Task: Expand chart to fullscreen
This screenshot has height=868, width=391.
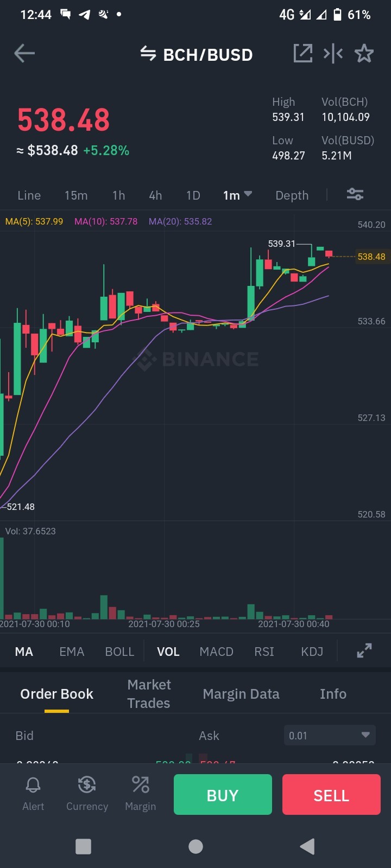Action: click(364, 650)
